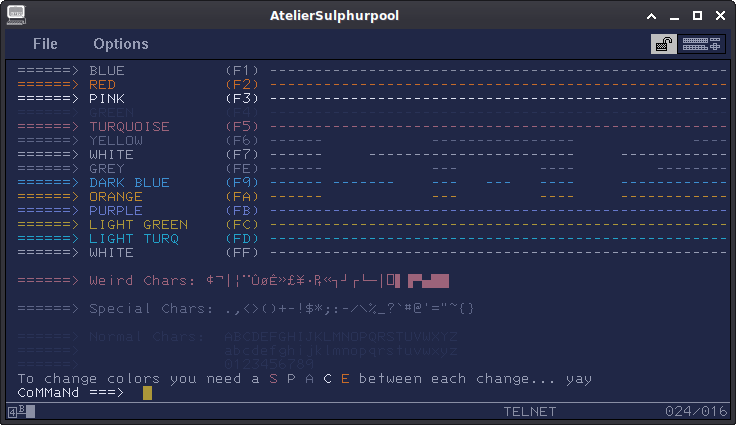Open the Options menu

[121, 44]
